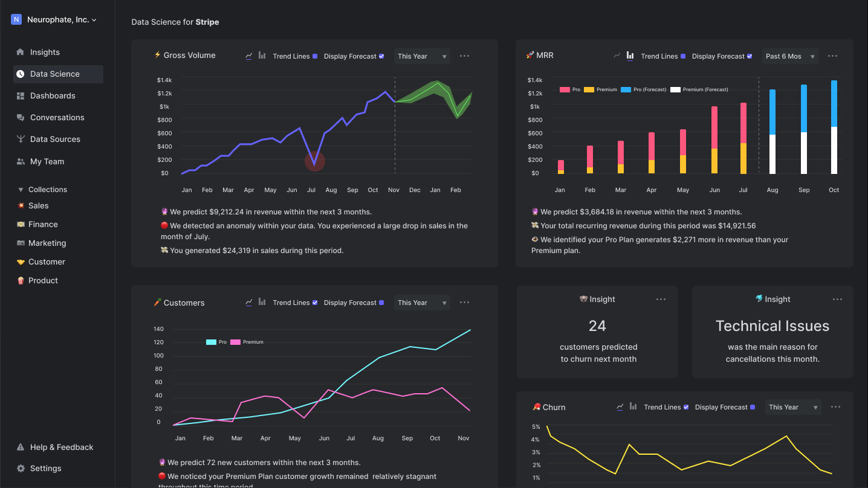
Task: Toggle Trend Lines on MRR card
Action: tap(683, 56)
